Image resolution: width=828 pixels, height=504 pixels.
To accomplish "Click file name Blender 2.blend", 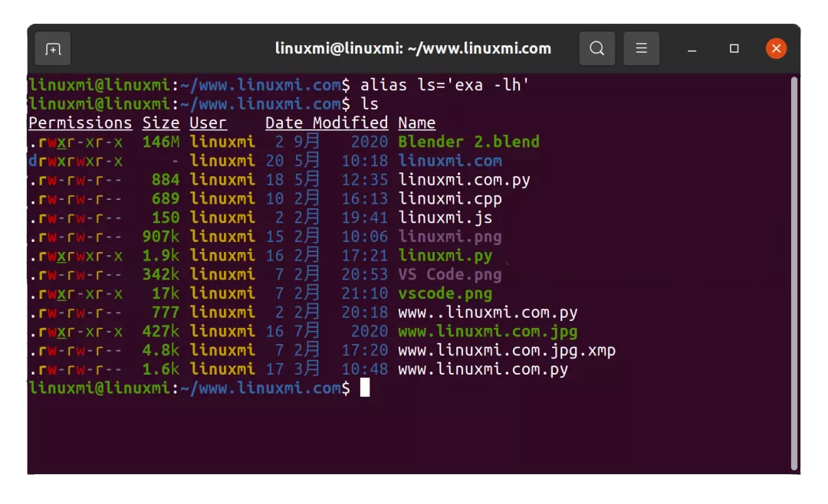I will point(468,142).
